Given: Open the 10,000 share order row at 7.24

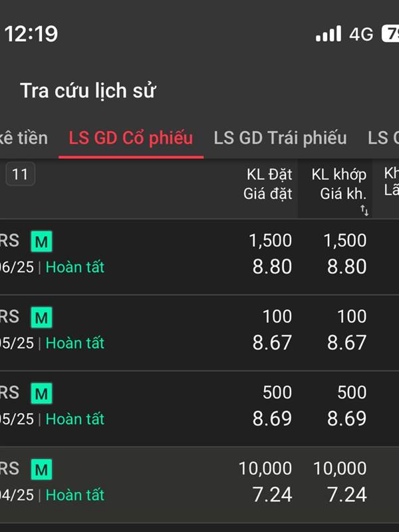Looking at the screenshot, I should tap(199, 485).
